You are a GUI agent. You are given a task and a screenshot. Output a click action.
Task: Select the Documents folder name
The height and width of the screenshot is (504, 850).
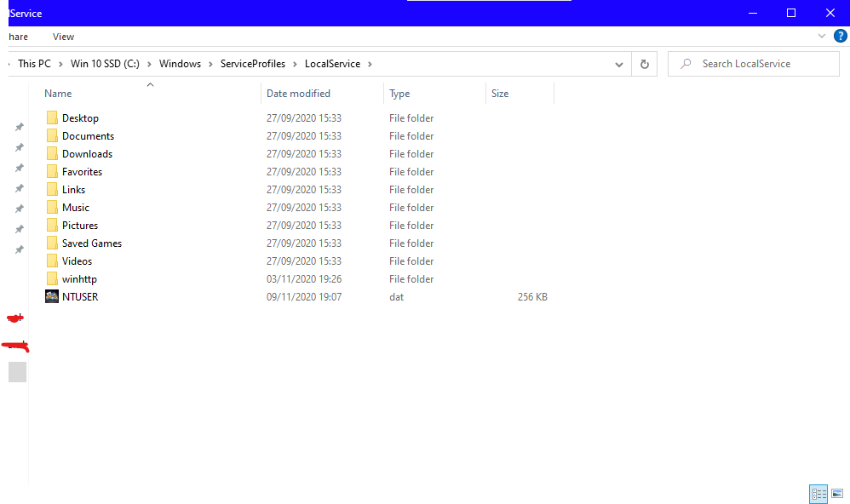point(88,136)
